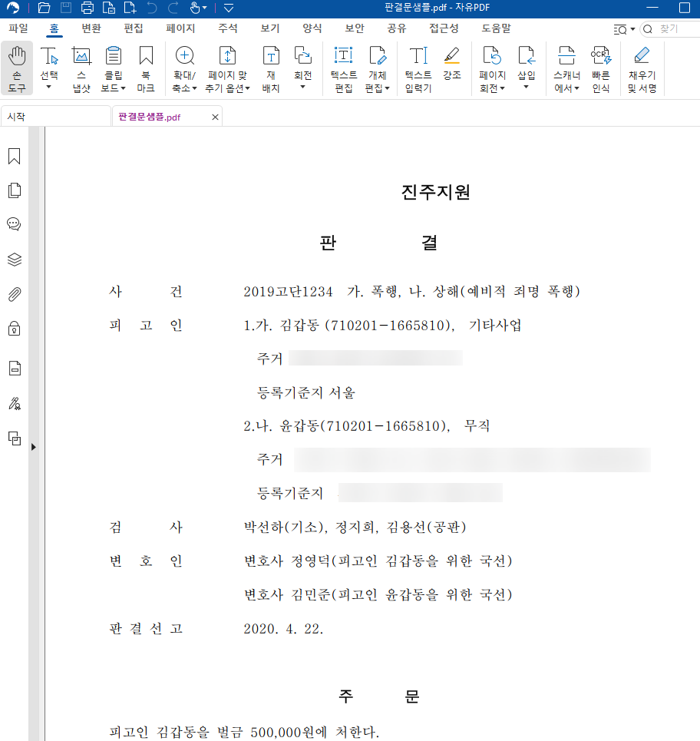This screenshot has height=741, width=700.
Task: Open the Insert (삽입) dropdown
Action: (x=527, y=68)
